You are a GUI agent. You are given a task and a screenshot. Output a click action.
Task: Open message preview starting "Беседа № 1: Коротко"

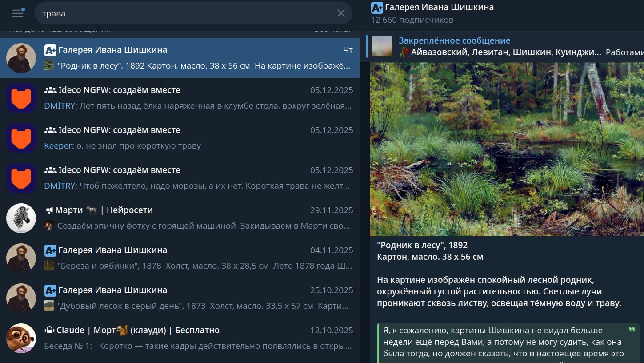[x=198, y=346]
